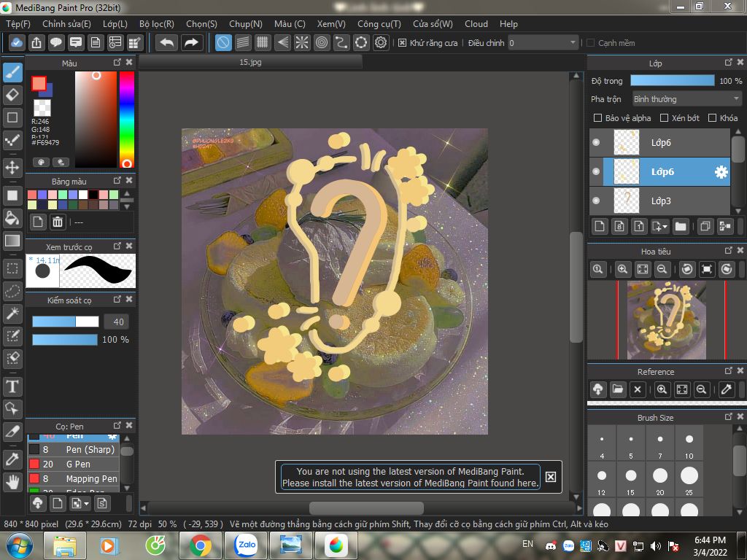This screenshot has height=560, width=747.
Task: Expand the add-layer dropdown arrow
Action: click(x=659, y=227)
